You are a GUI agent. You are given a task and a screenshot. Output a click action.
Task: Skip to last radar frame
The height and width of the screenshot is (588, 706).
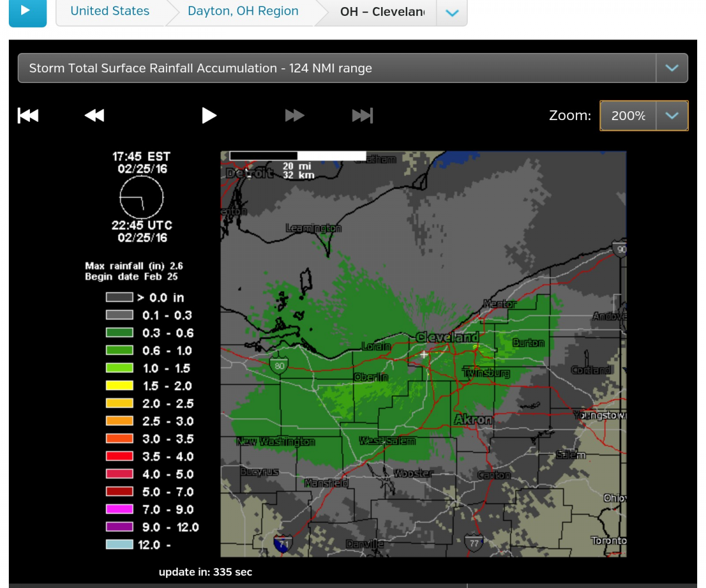362,115
